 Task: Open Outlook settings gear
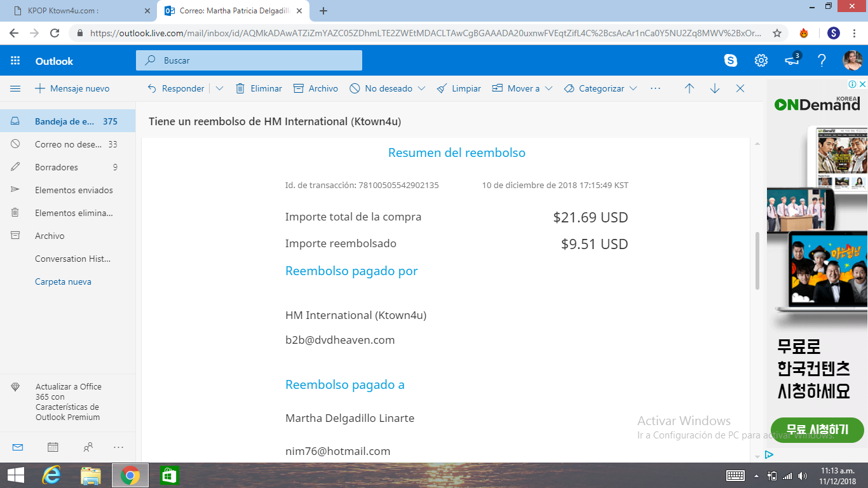[x=761, y=61]
